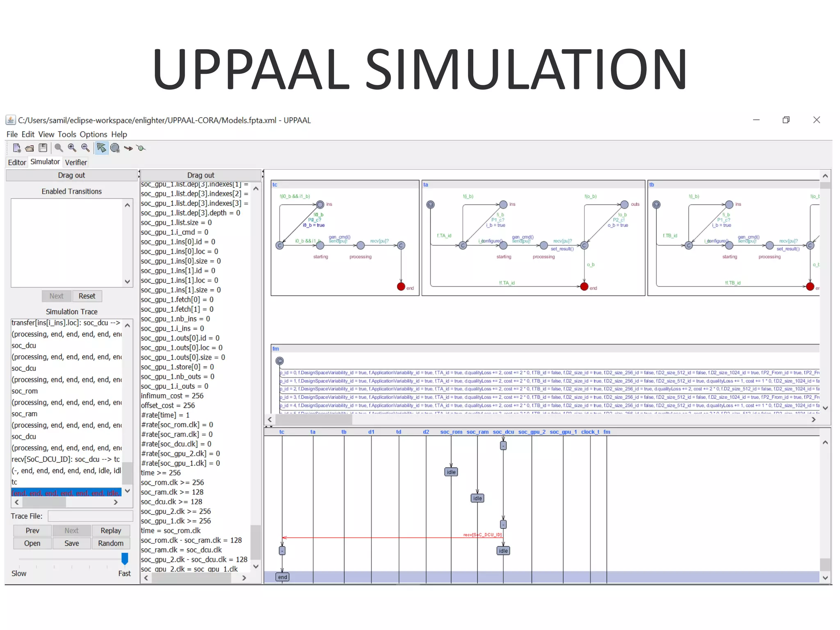Image resolution: width=840 pixels, height=630 pixels.
Task: Click the automata view vertical scroll up arrow
Action: point(825,176)
